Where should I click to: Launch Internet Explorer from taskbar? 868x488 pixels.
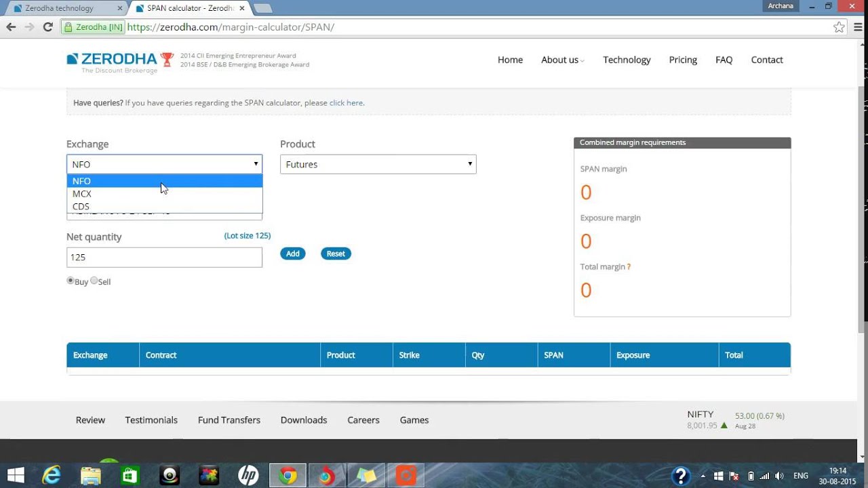click(x=52, y=476)
